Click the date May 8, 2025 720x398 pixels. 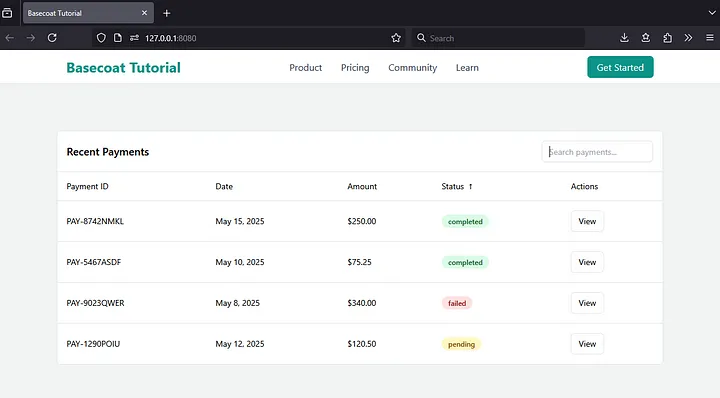pyautogui.click(x=237, y=303)
